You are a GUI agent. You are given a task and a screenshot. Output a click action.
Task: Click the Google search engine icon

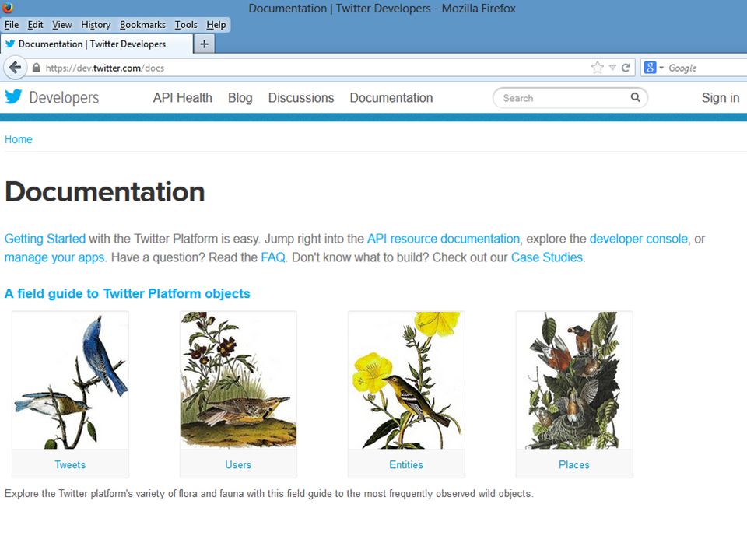[650, 68]
